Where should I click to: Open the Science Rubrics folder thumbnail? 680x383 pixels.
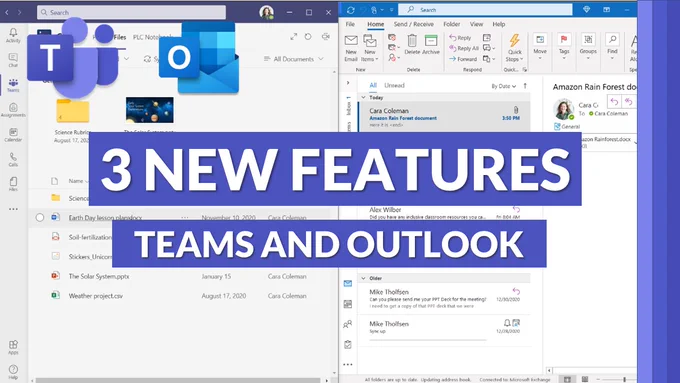coord(73,112)
